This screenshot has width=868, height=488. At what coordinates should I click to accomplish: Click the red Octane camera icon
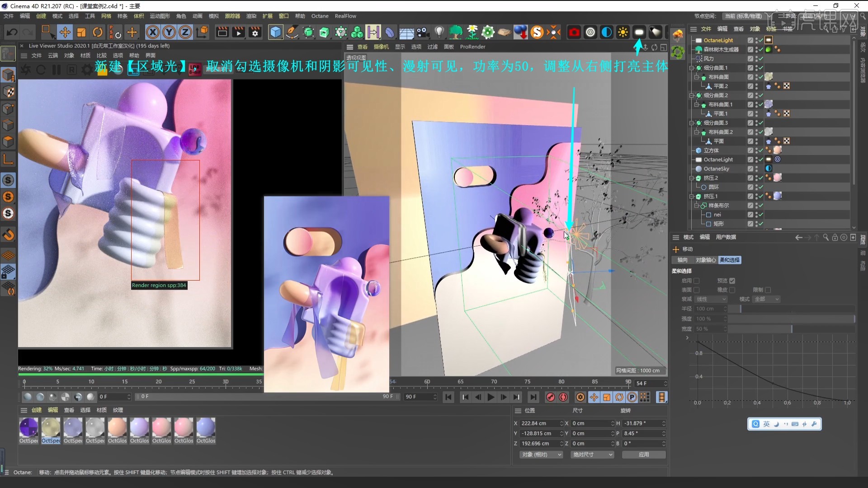point(574,32)
